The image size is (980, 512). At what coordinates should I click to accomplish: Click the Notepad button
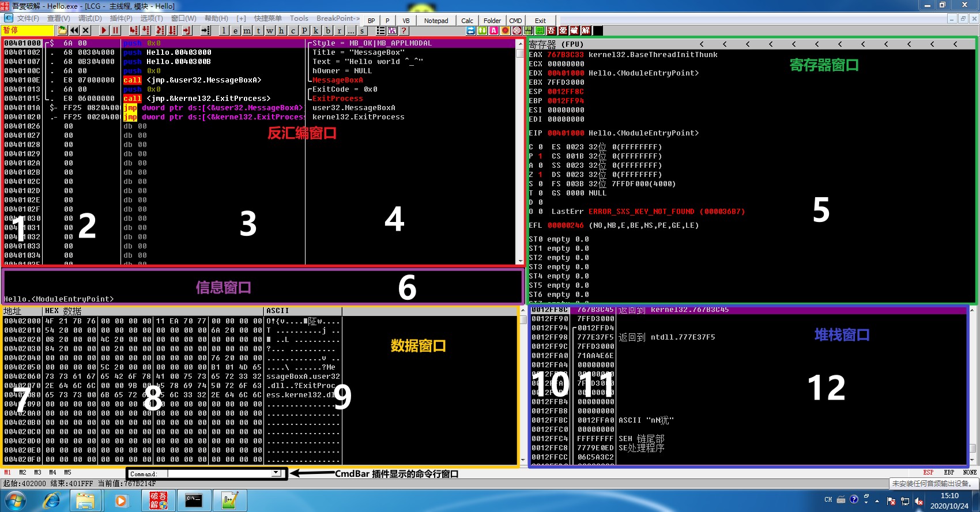pyautogui.click(x=436, y=20)
